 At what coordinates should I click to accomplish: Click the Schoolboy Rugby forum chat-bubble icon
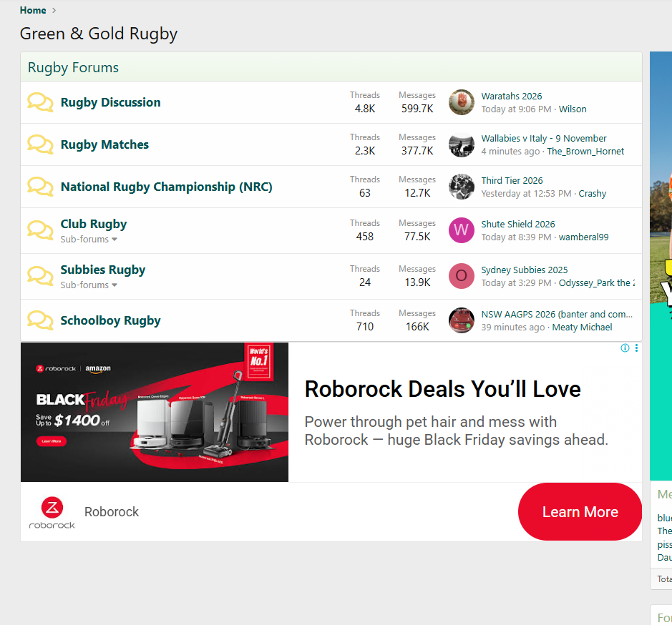pos(40,320)
